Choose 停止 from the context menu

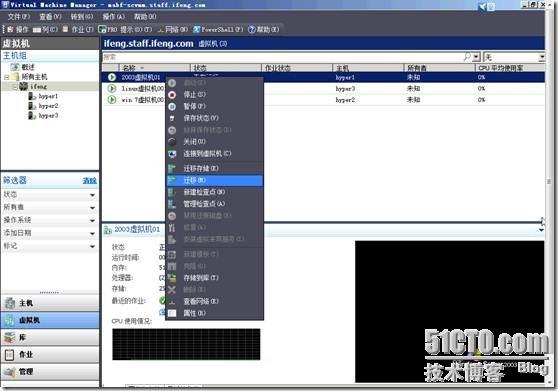click(x=215, y=95)
